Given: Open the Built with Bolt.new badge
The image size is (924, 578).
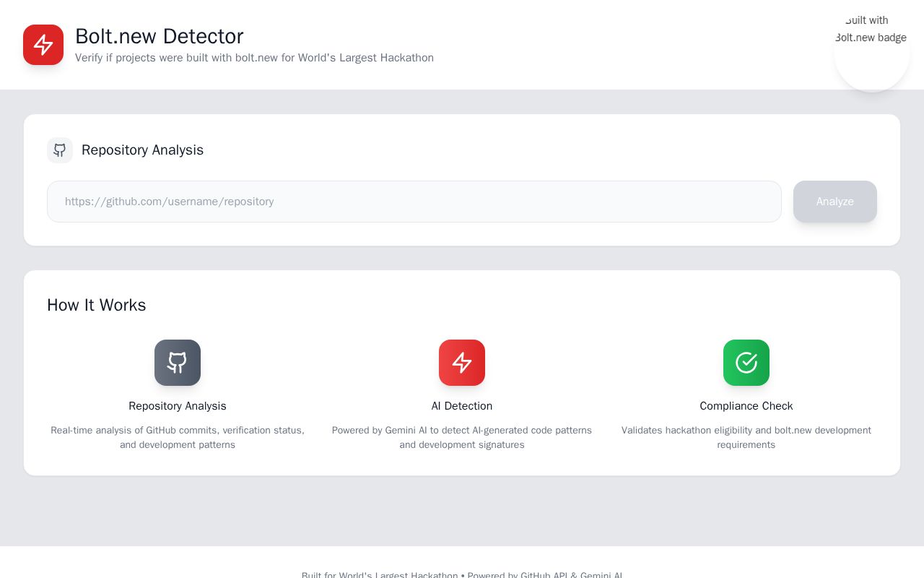Looking at the screenshot, I should tap(871, 53).
